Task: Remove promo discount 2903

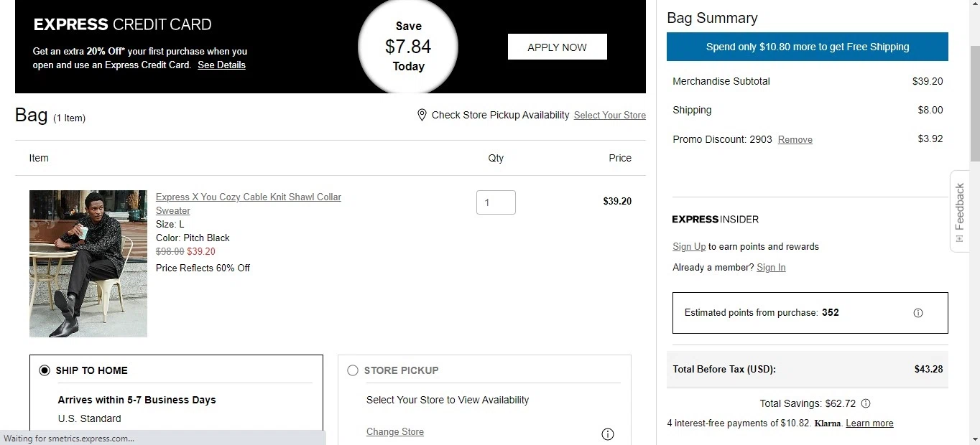Action: click(795, 140)
